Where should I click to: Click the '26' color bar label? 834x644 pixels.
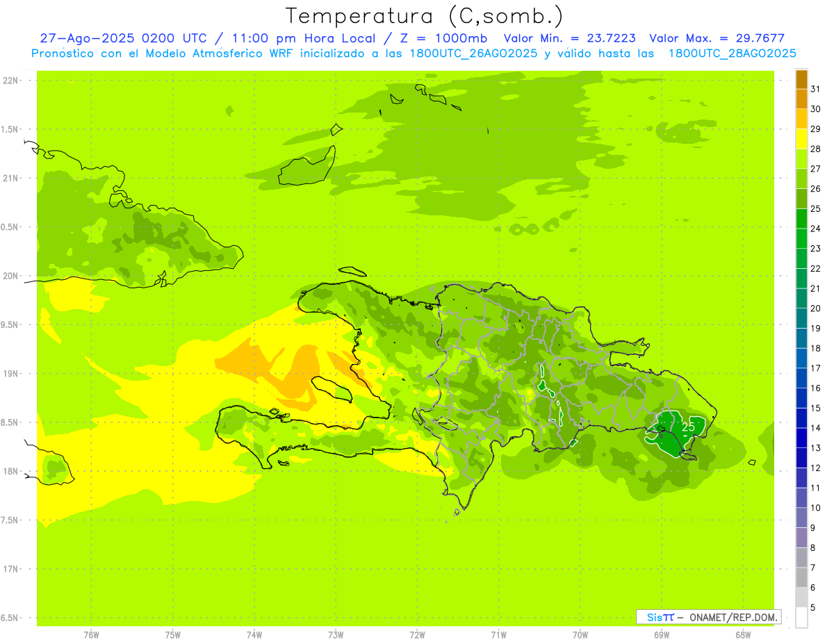pos(816,188)
